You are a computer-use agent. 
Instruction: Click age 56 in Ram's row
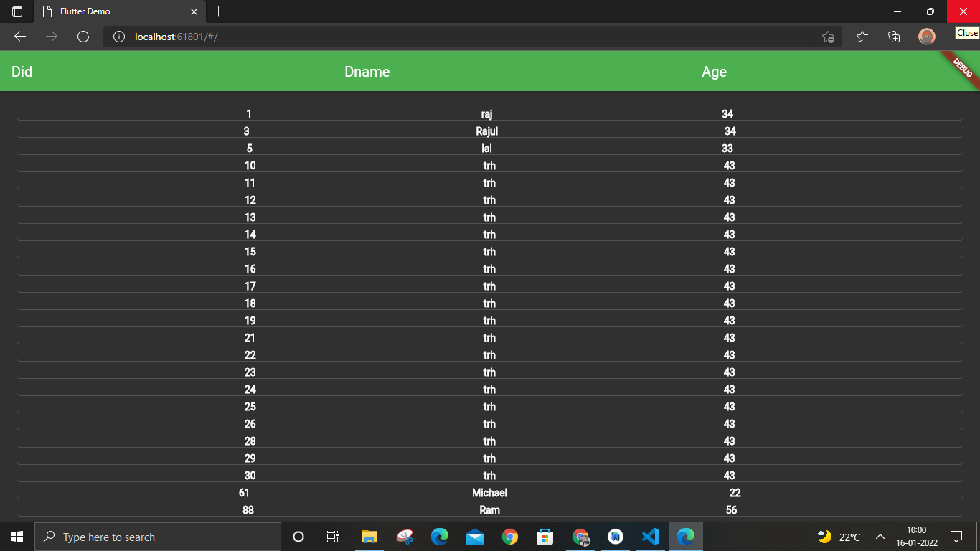tap(731, 510)
